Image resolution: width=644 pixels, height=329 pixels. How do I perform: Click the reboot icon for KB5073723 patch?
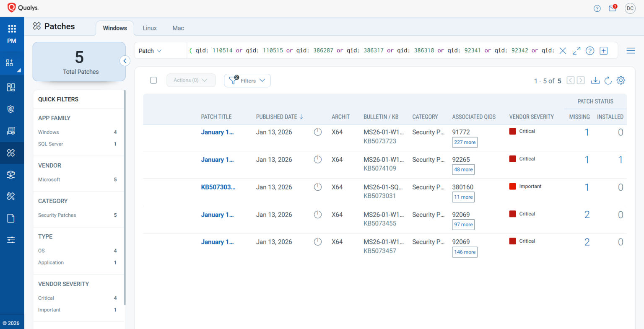pyautogui.click(x=318, y=132)
